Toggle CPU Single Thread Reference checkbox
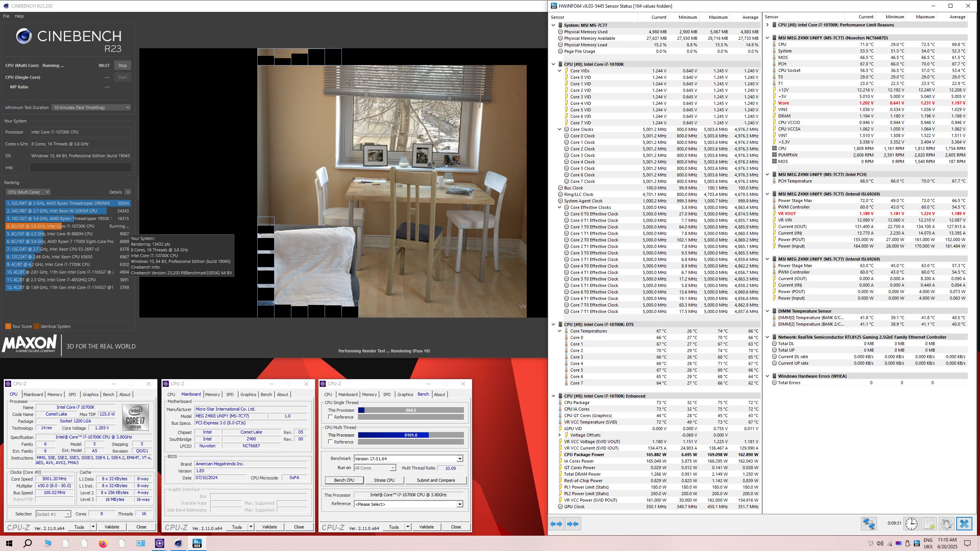The width and height of the screenshot is (980, 551). pos(330,417)
